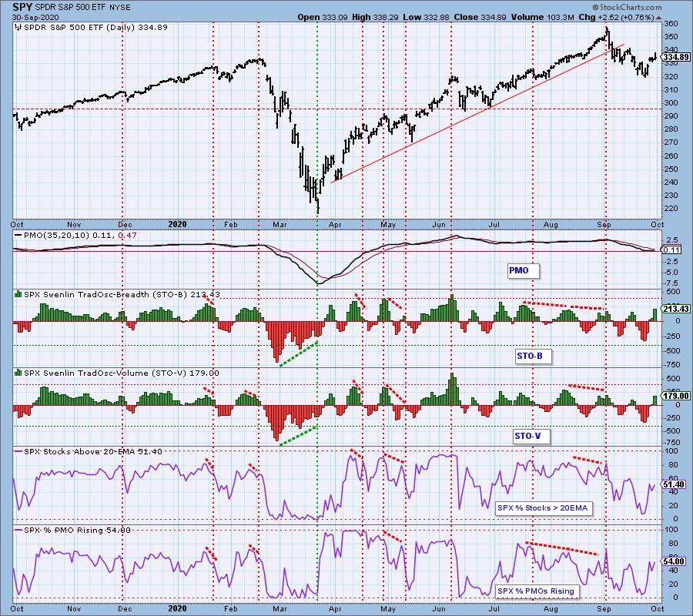
Task: Click the Mar label under the price chart
Action: (x=280, y=225)
